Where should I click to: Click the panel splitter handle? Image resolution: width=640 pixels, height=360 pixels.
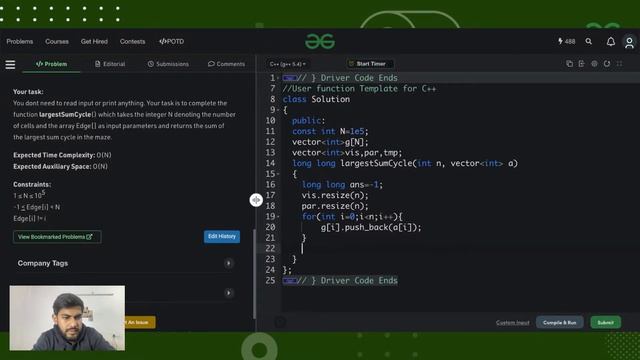[256, 200]
